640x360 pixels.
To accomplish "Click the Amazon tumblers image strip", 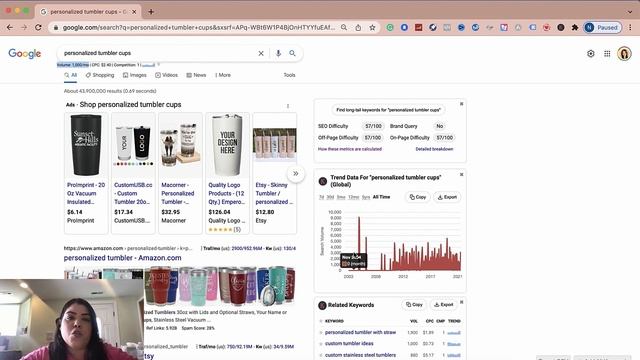I will coord(180,286).
